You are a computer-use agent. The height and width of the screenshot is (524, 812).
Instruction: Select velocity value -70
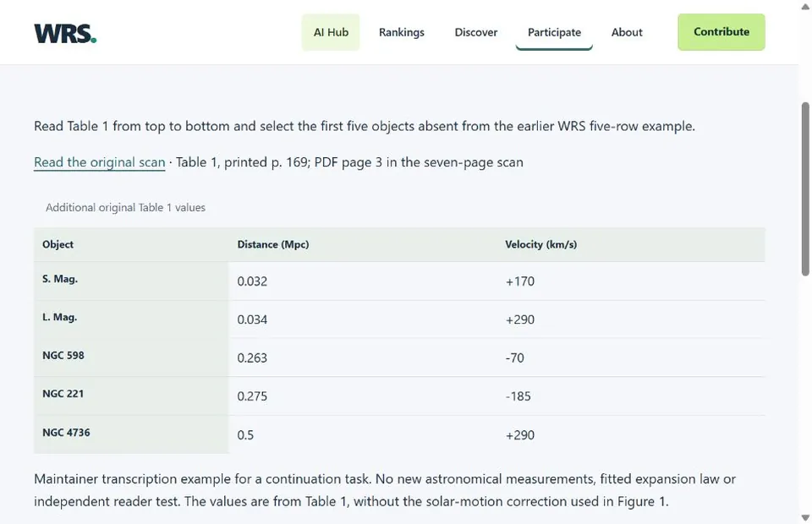(x=515, y=358)
